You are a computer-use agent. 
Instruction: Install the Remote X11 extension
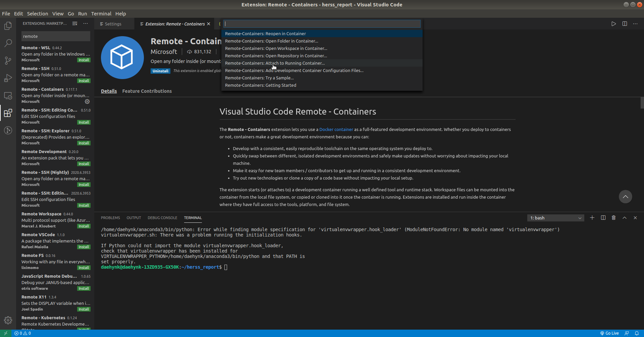click(84, 310)
